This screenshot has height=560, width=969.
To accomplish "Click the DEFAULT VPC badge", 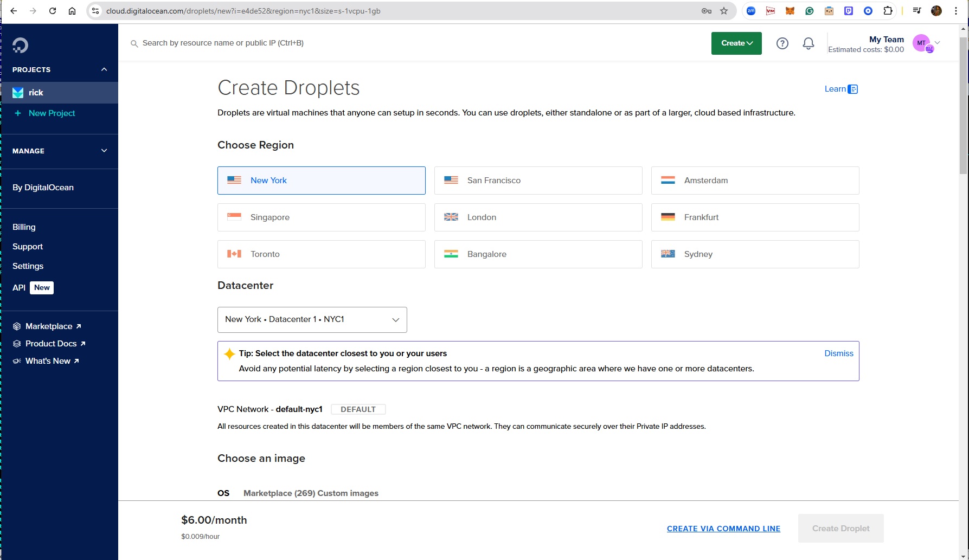I will point(358,409).
